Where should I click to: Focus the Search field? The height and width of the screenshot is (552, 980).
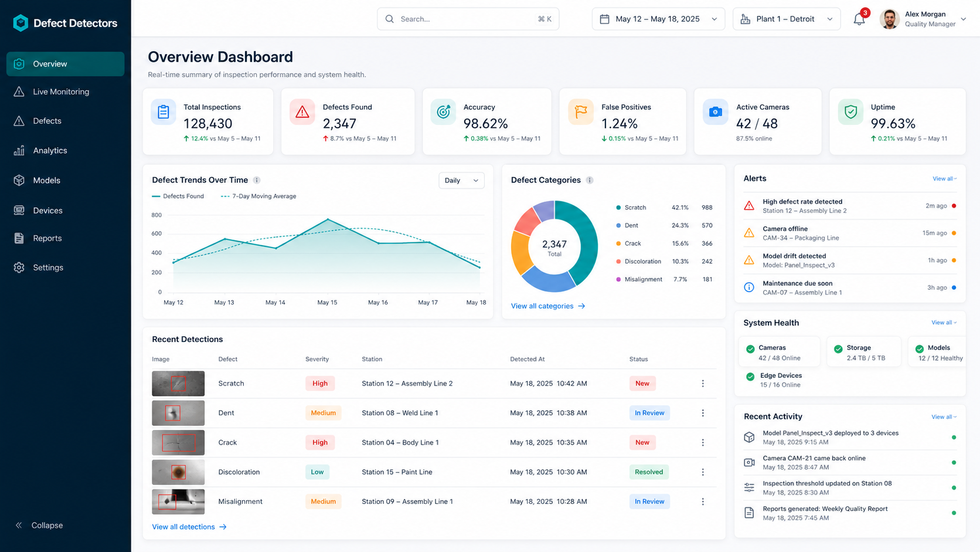468,19
